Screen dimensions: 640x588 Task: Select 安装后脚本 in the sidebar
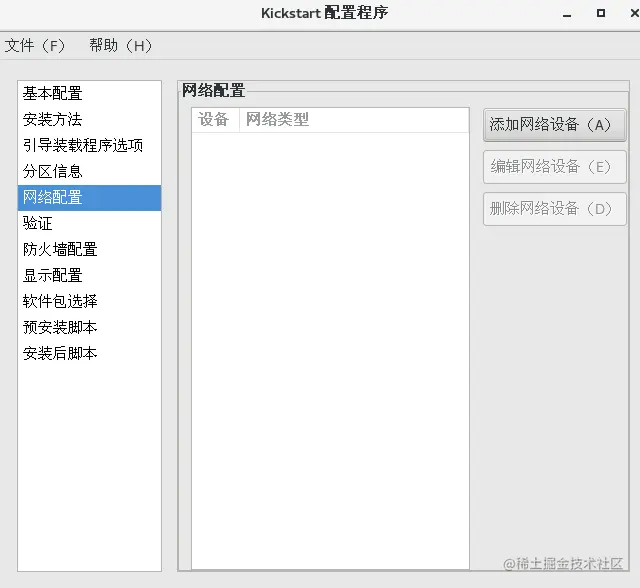[89, 354]
